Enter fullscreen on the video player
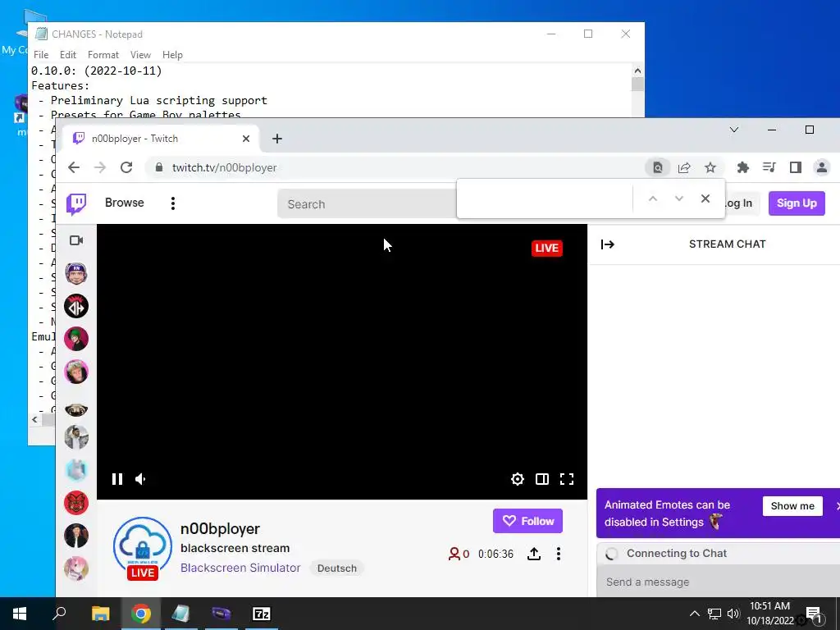 tap(567, 479)
